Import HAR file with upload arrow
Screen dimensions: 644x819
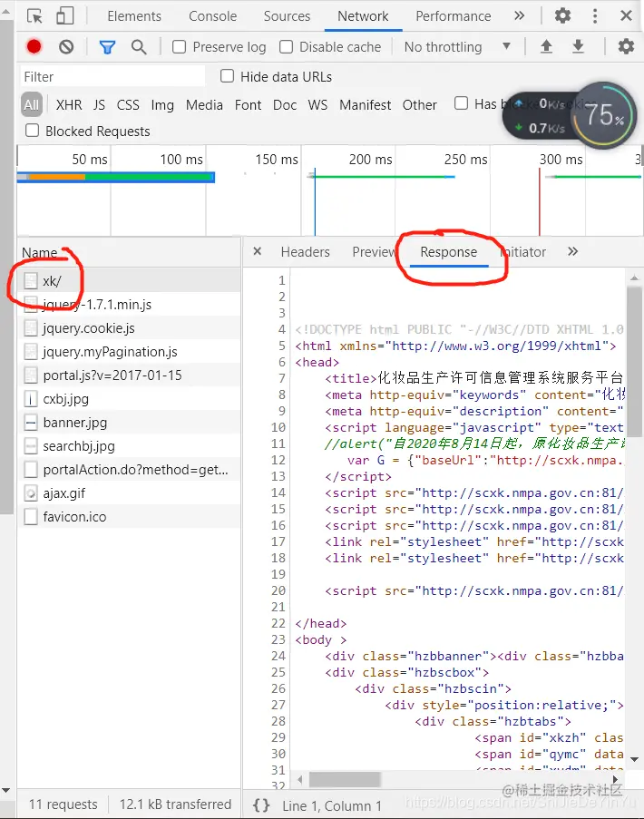coord(546,46)
